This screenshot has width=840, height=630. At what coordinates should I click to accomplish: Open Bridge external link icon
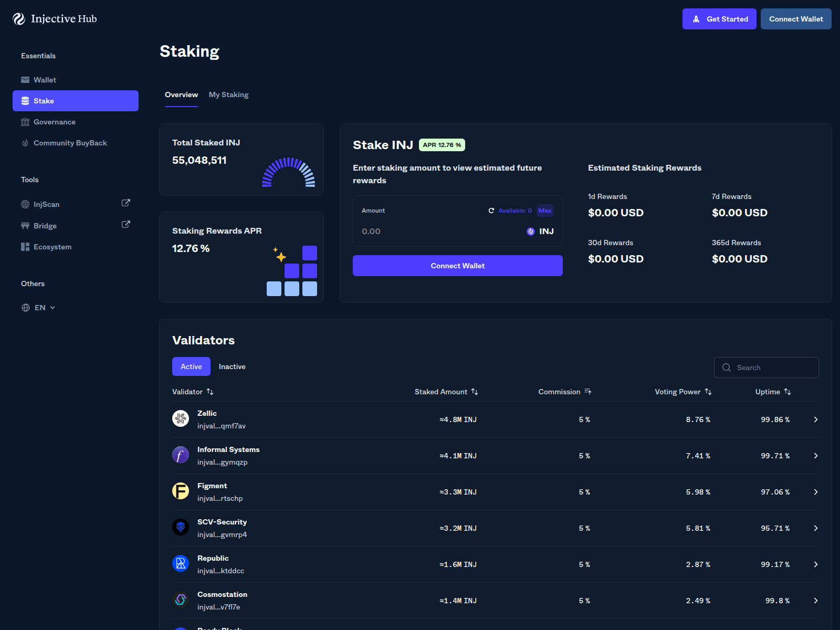[126, 224]
